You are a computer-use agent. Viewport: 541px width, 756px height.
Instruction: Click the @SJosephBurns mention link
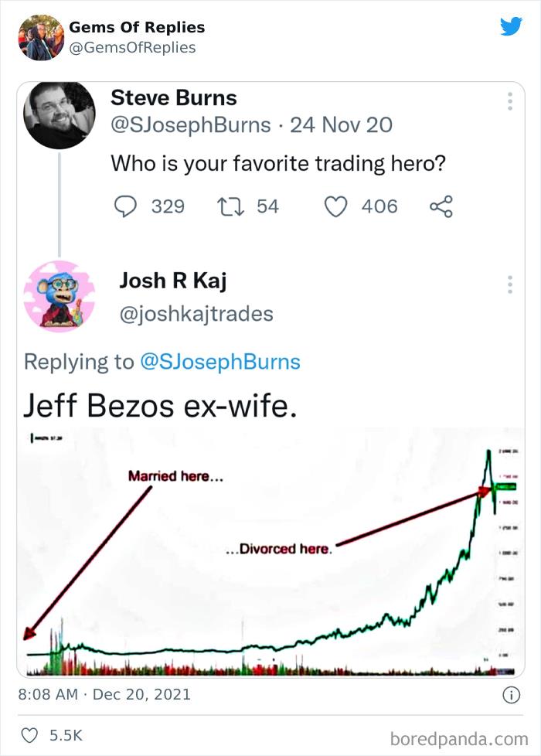(x=219, y=361)
